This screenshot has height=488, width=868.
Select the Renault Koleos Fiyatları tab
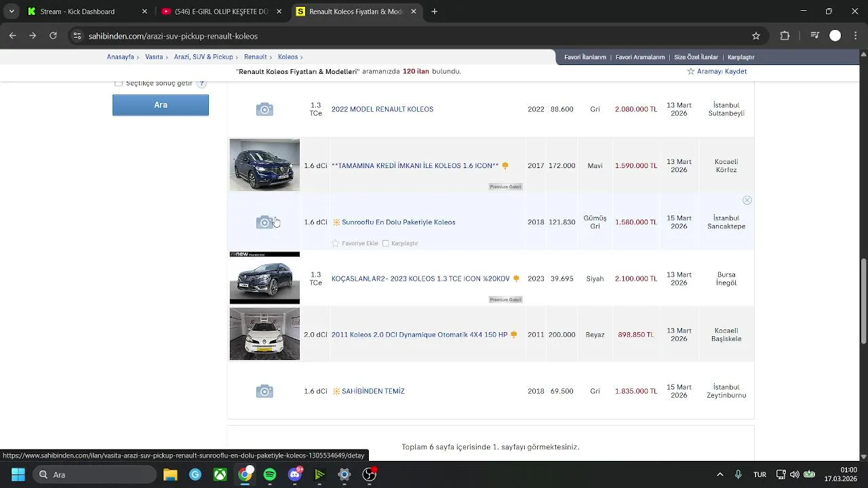tap(356, 12)
